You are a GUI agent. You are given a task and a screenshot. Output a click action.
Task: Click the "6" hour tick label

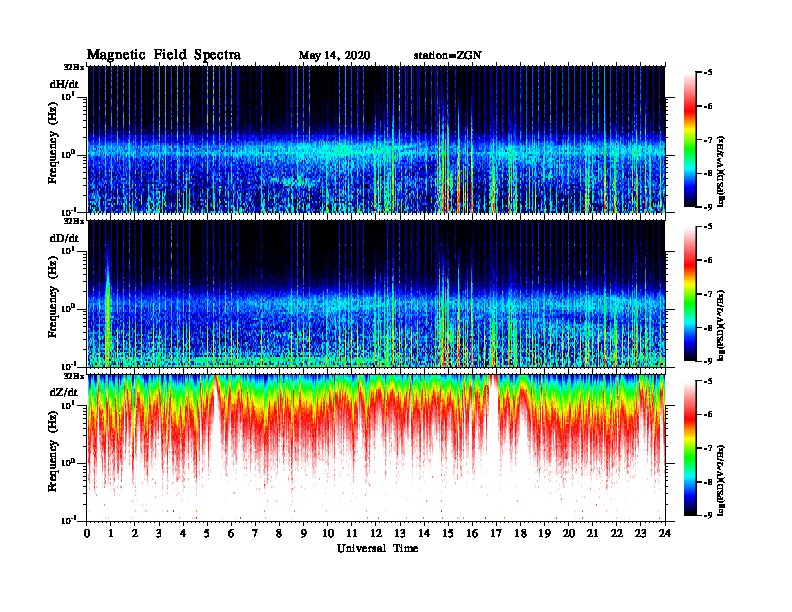(231, 534)
